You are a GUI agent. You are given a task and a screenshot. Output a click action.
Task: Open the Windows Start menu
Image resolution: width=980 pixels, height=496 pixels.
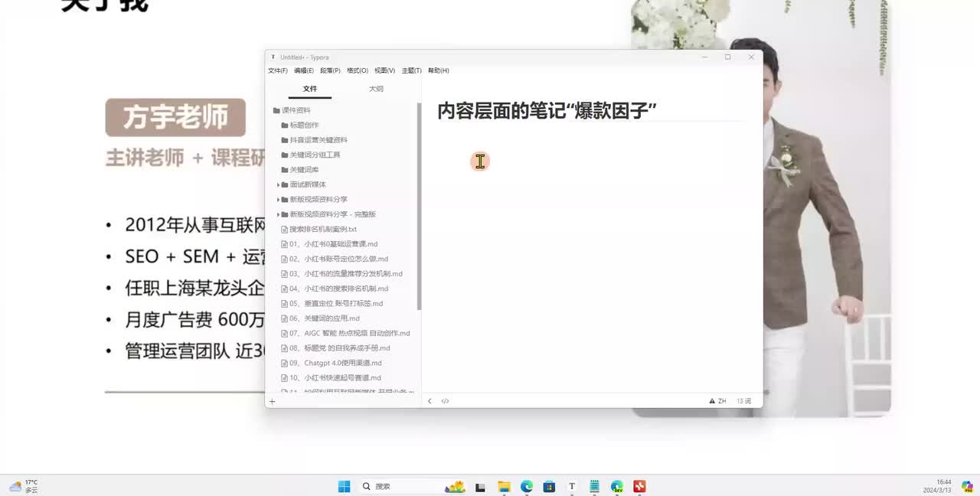point(345,486)
